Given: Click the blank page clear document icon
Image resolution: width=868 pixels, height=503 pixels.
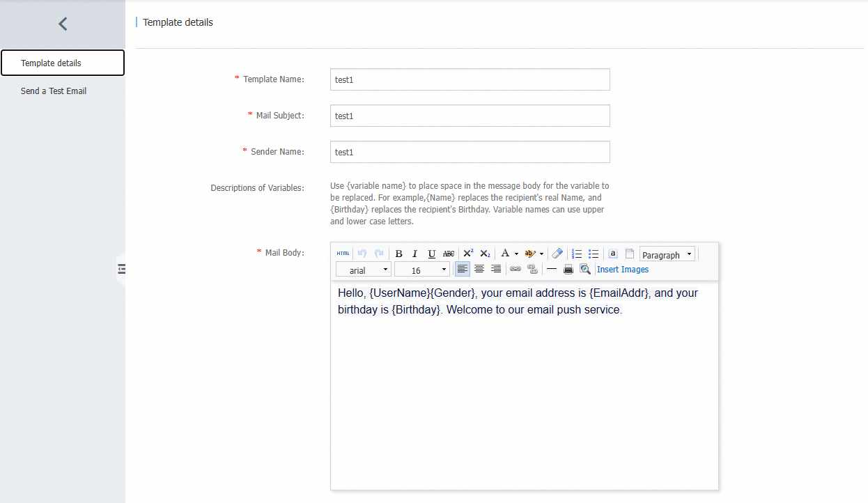Looking at the screenshot, I should (630, 254).
